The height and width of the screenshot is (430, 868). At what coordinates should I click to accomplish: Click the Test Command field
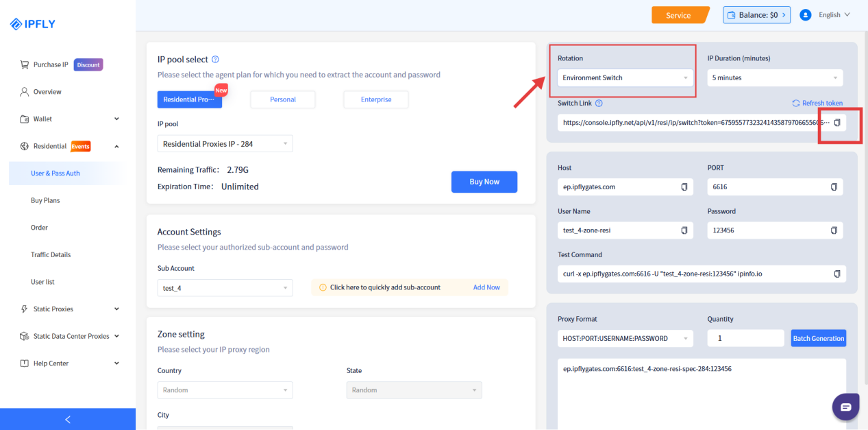coord(702,274)
